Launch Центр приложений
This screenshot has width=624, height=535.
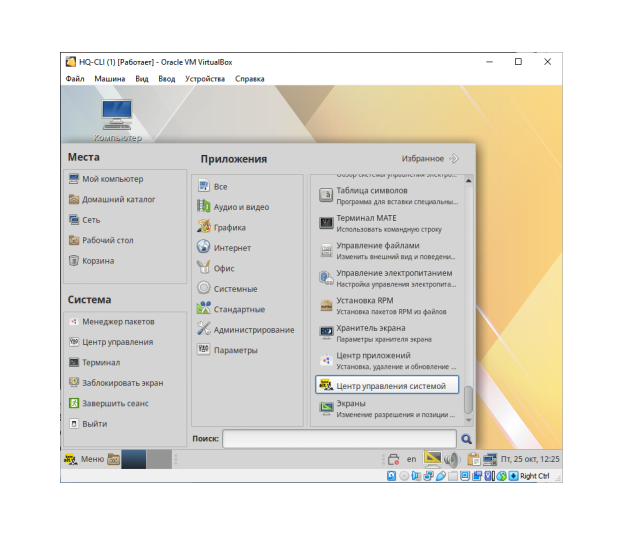tap(388, 361)
